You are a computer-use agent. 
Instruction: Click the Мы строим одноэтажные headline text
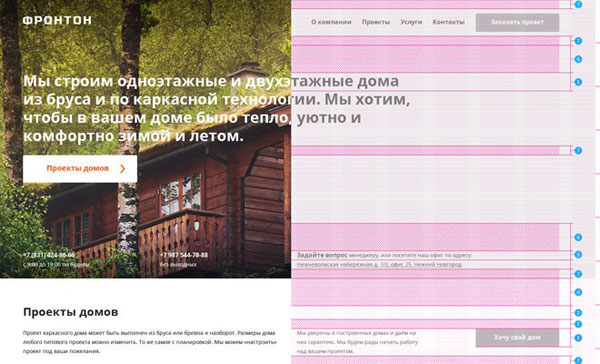point(216,108)
